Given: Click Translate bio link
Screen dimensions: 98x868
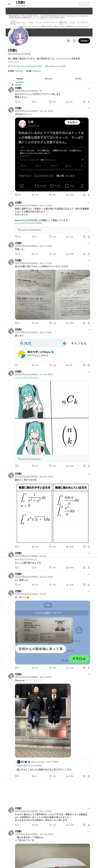Looking at the screenshot, I should (14, 62).
